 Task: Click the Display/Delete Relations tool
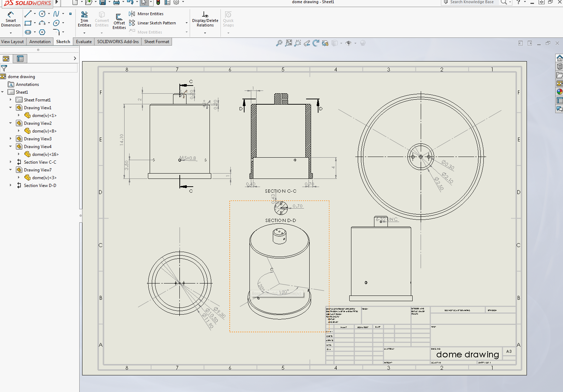(205, 19)
